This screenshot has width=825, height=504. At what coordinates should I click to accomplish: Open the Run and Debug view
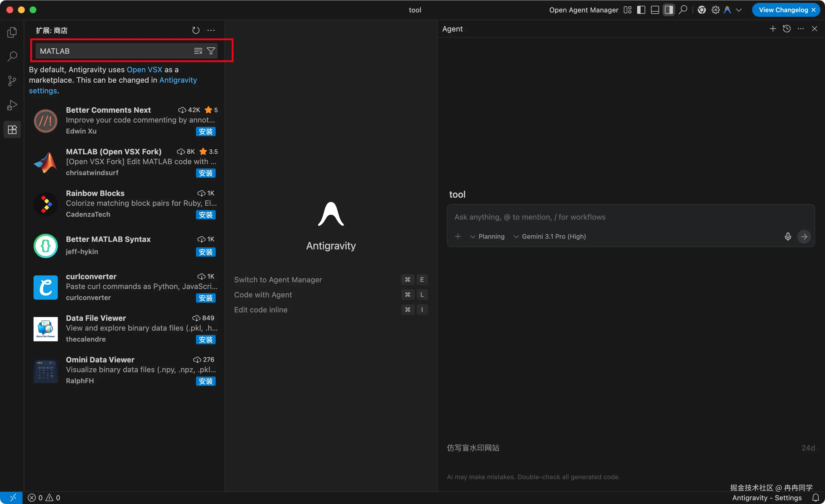[x=12, y=105]
